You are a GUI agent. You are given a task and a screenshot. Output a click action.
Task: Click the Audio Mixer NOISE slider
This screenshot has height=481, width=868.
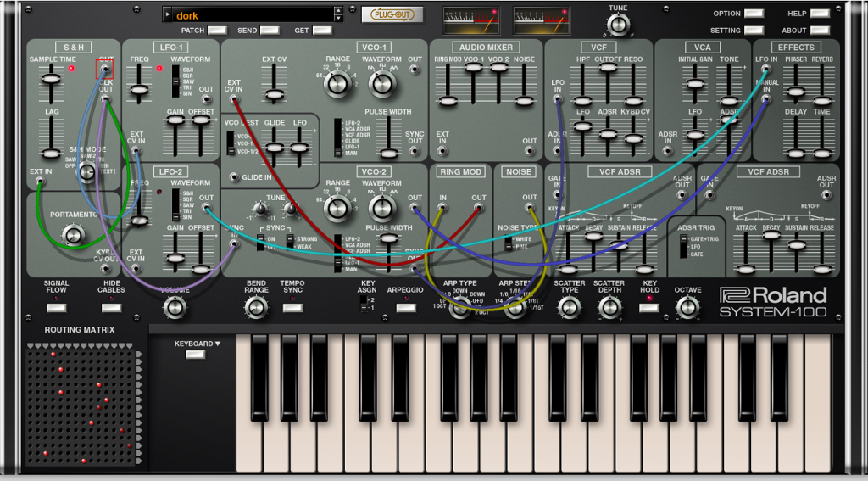524,101
